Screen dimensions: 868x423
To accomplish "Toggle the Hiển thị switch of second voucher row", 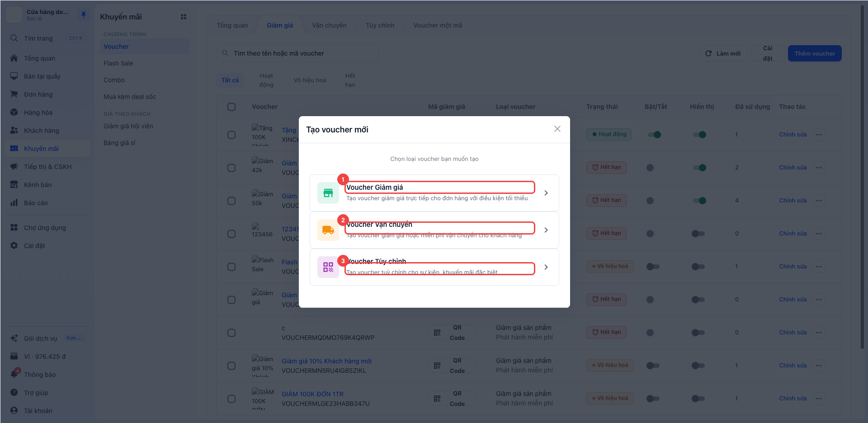I will pos(699,168).
